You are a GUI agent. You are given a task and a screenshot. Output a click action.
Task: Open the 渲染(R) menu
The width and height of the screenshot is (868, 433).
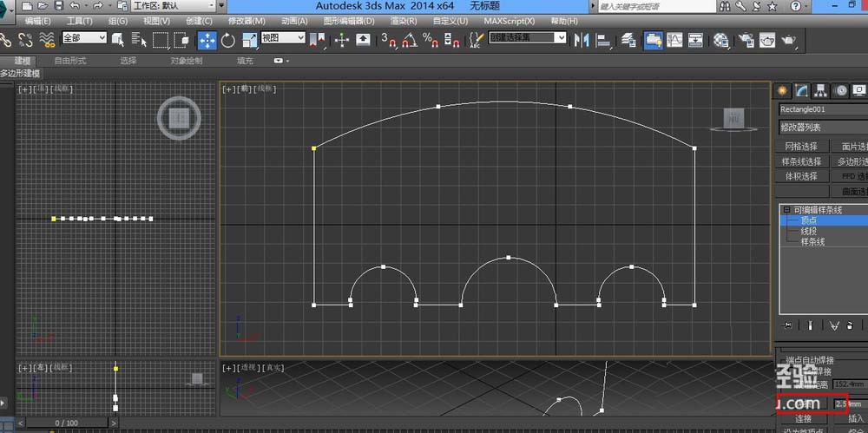(x=404, y=21)
